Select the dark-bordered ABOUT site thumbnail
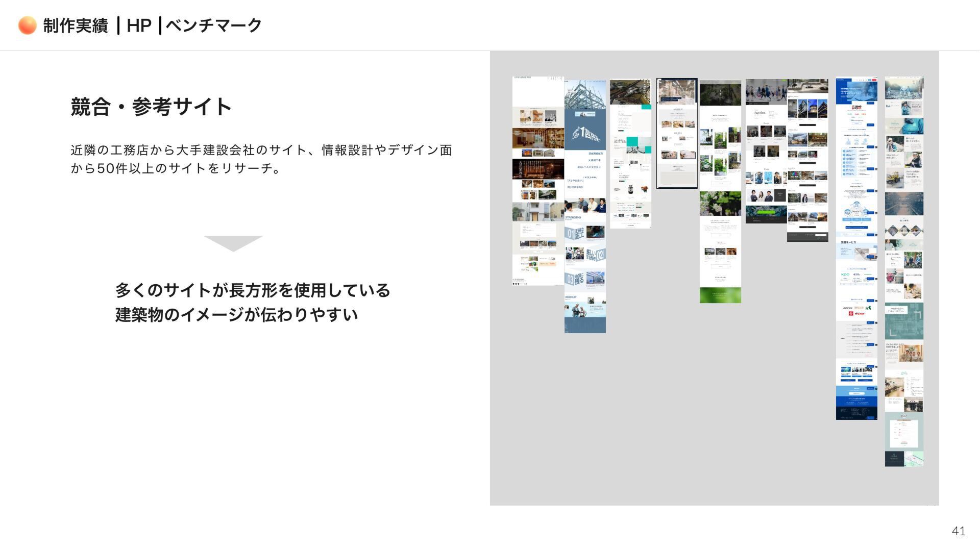Image resolution: width=980 pixels, height=551 pixels. 677,134
